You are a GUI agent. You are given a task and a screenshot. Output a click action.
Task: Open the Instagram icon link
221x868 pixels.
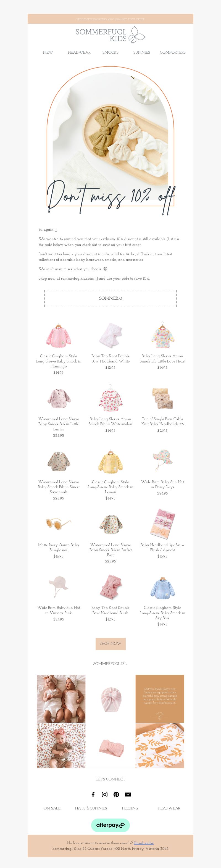pyautogui.click(x=105, y=794)
